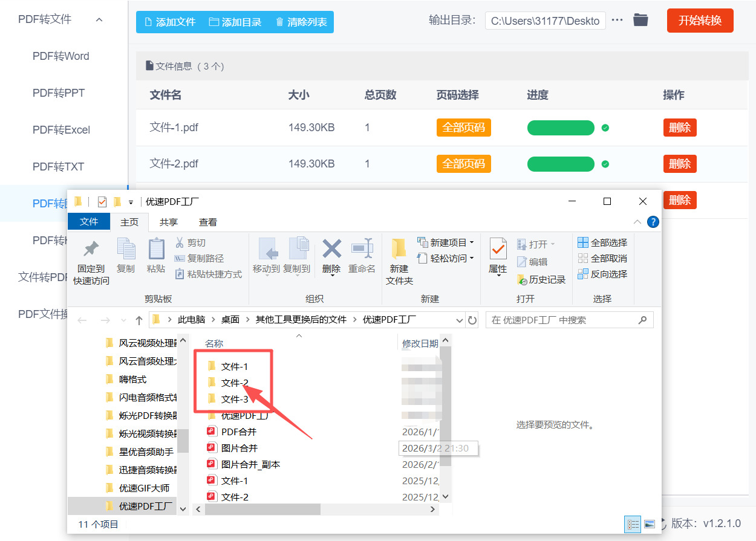Open properties via the 属性 icon
Screen dimensions: 756x541
coord(497,257)
